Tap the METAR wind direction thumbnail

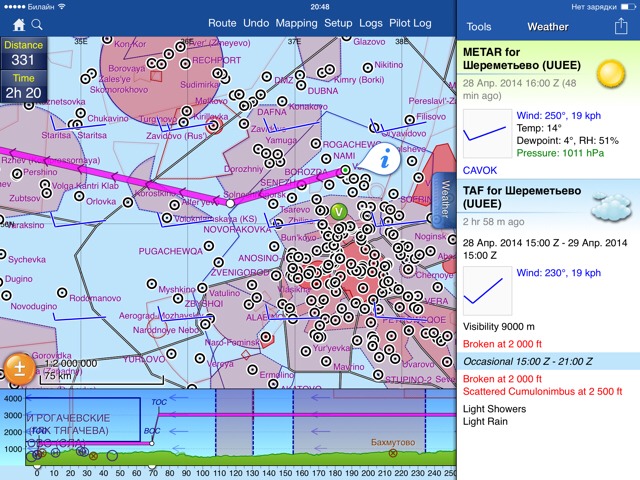tap(488, 136)
